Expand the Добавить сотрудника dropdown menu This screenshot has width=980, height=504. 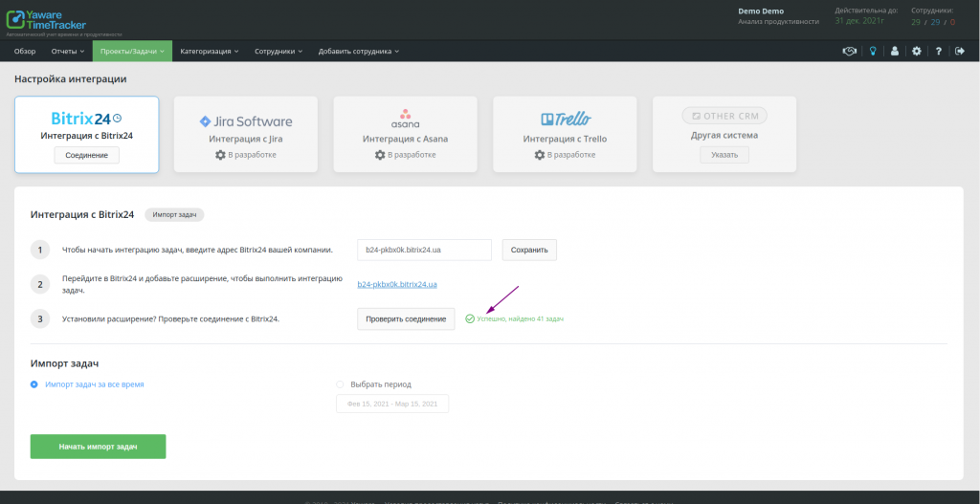[x=358, y=52]
